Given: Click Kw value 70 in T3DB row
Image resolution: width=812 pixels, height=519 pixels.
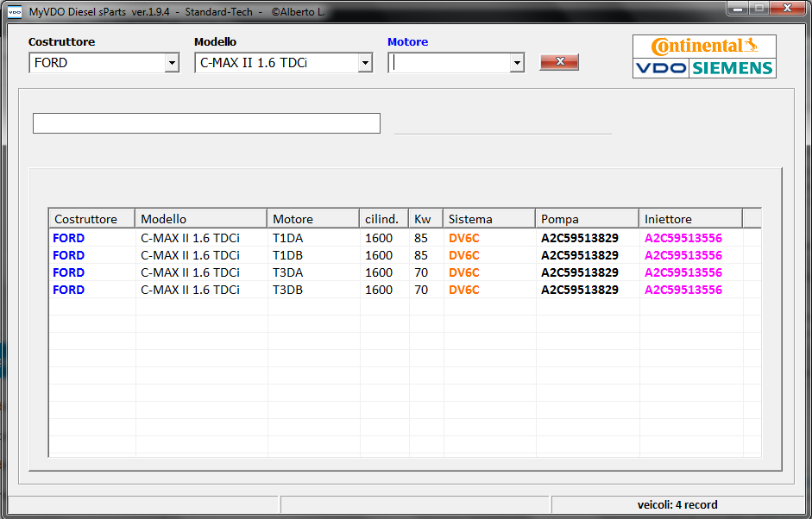Looking at the screenshot, I should point(421,290).
